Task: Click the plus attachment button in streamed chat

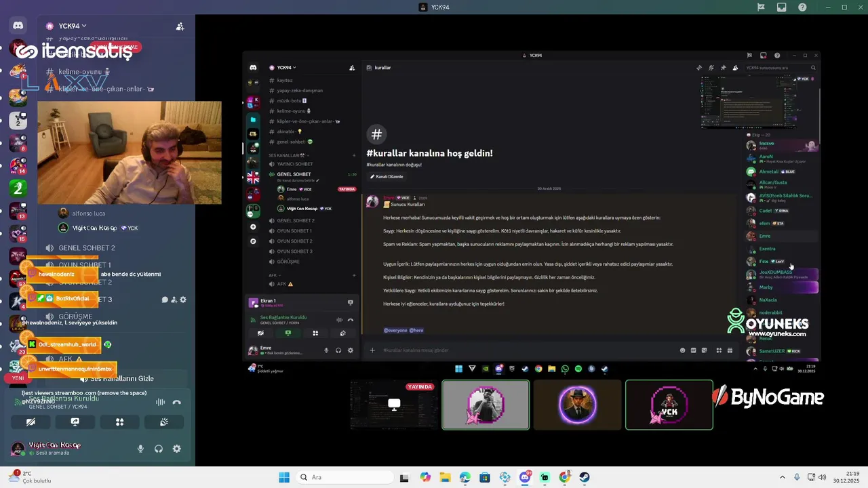Action: [372, 350]
